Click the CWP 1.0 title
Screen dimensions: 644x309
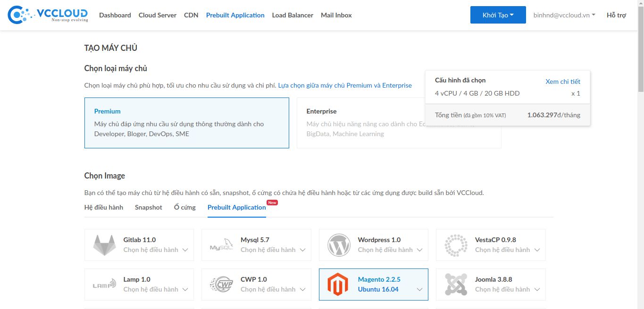pyautogui.click(x=254, y=279)
